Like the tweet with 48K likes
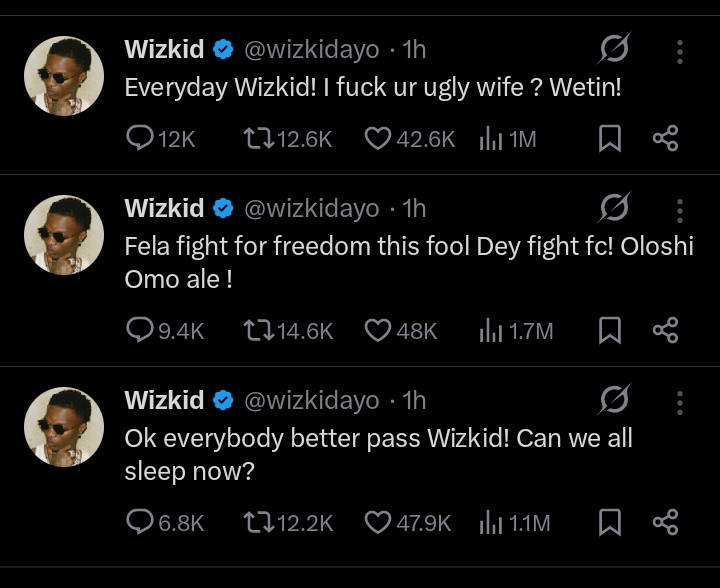Image resolution: width=720 pixels, height=588 pixels. click(401, 330)
